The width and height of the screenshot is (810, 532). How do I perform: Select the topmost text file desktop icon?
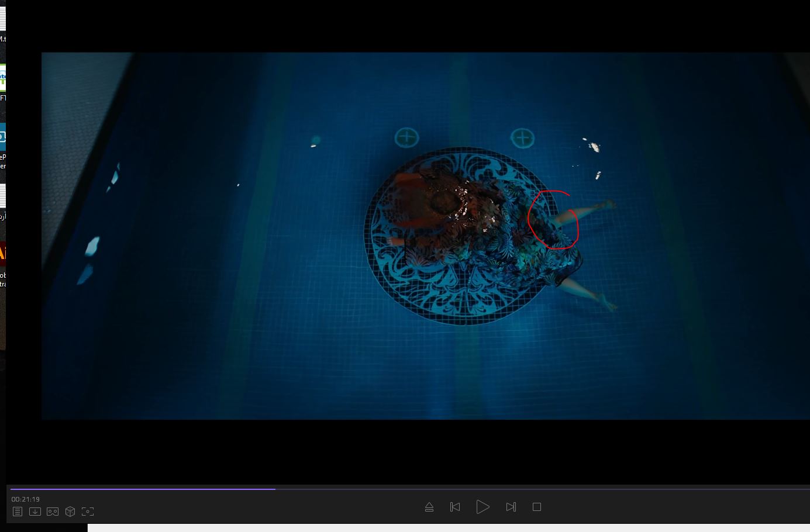pyautogui.click(x=2, y=19)
